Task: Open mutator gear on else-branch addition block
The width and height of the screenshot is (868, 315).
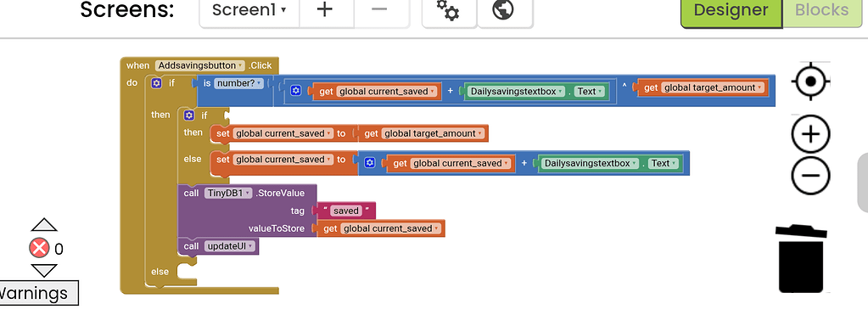Action: pos(370,163)
